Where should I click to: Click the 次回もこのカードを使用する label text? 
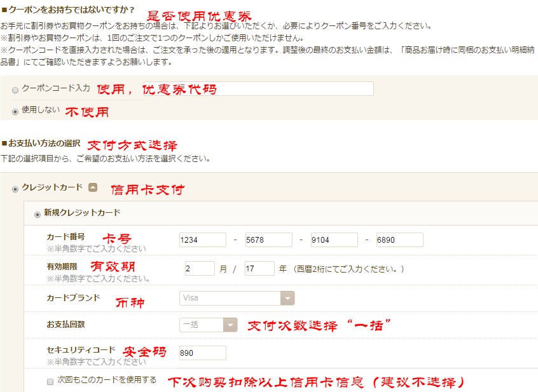pos(107,381)
